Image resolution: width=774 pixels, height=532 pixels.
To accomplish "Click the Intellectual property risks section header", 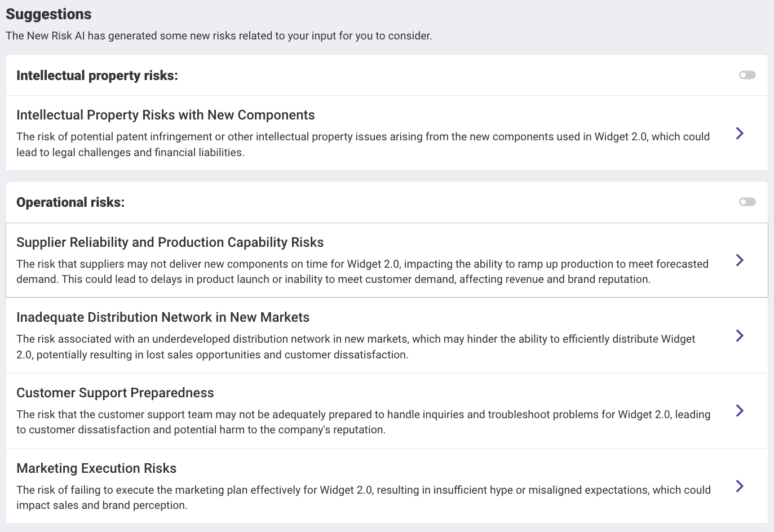I will (x=97, y=76).
